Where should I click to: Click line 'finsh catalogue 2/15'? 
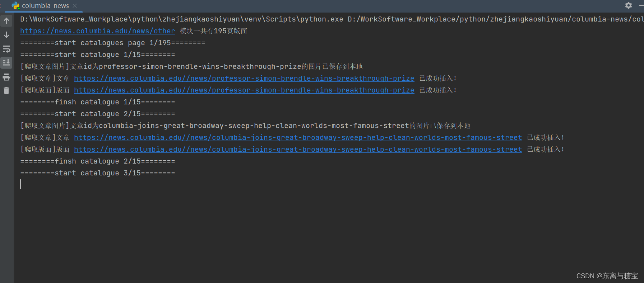(x=98, y=161)
